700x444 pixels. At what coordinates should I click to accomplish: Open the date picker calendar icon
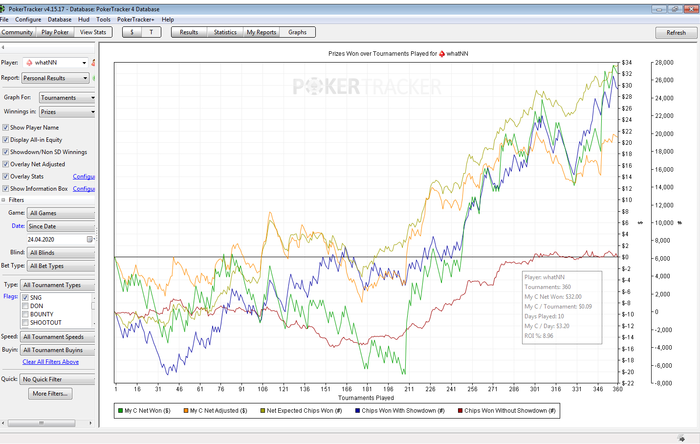pos(90,240)
